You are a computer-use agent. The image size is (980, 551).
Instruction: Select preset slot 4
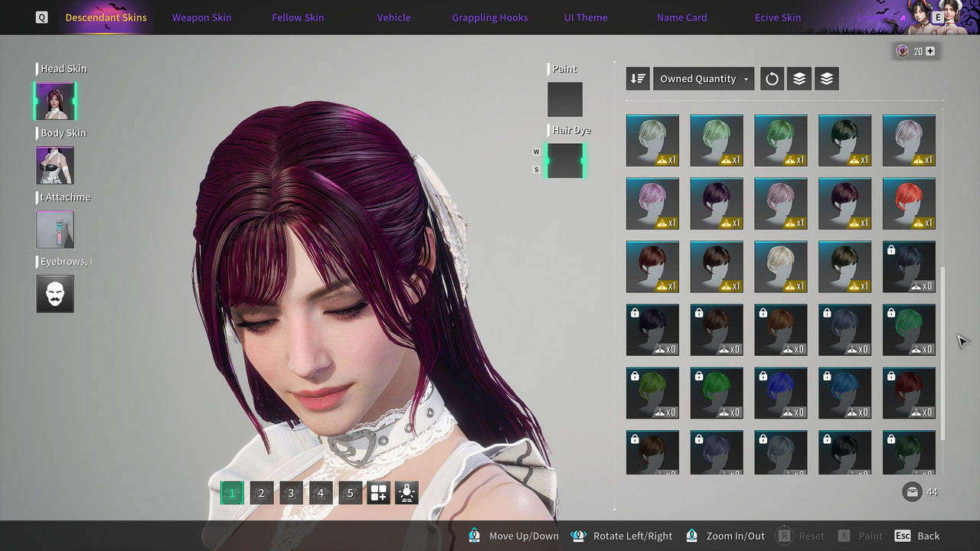tap(321, 493)
